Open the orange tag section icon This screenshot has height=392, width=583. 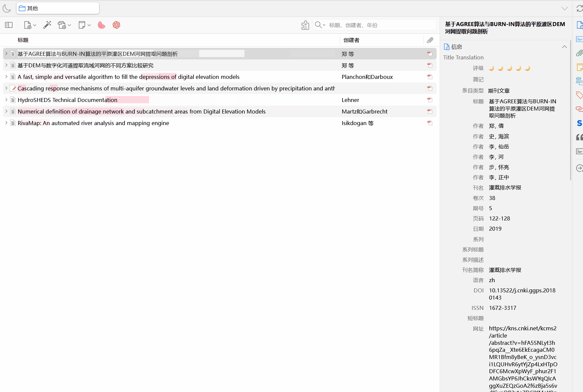[579, 95]
